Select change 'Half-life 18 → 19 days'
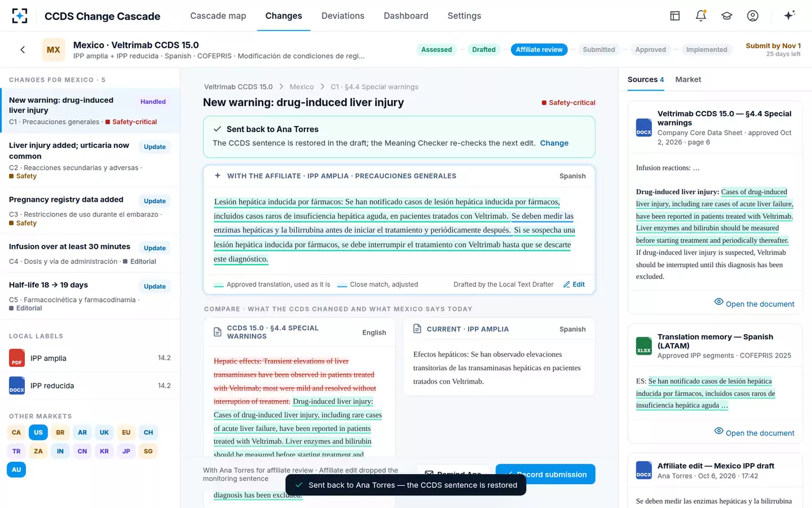 90,296
